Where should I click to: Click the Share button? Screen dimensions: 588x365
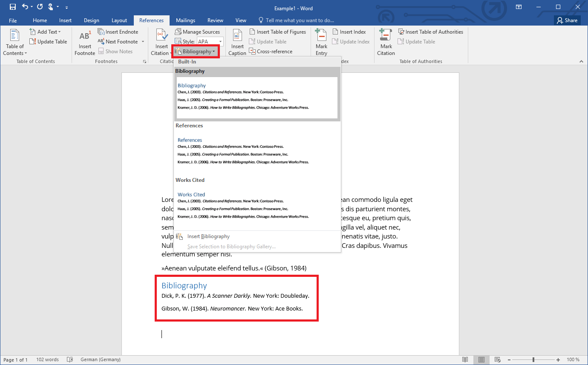pyautogui.click(x=567, y=20)
